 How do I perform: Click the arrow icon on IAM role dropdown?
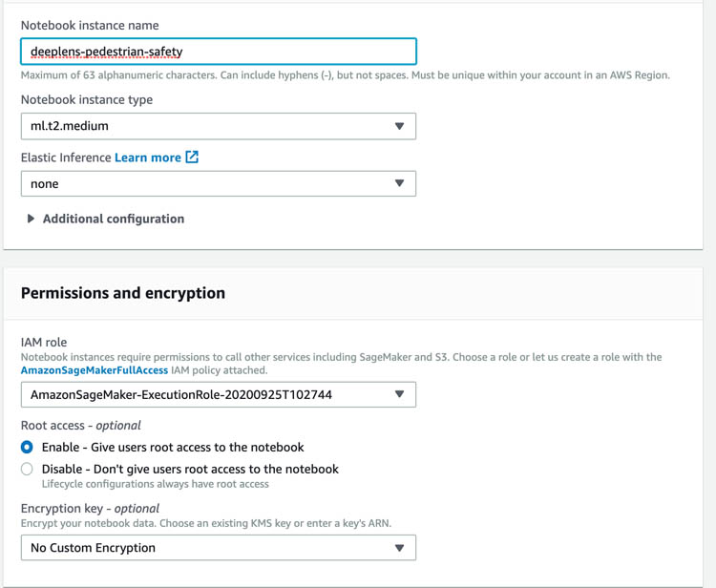pos(400,394)
